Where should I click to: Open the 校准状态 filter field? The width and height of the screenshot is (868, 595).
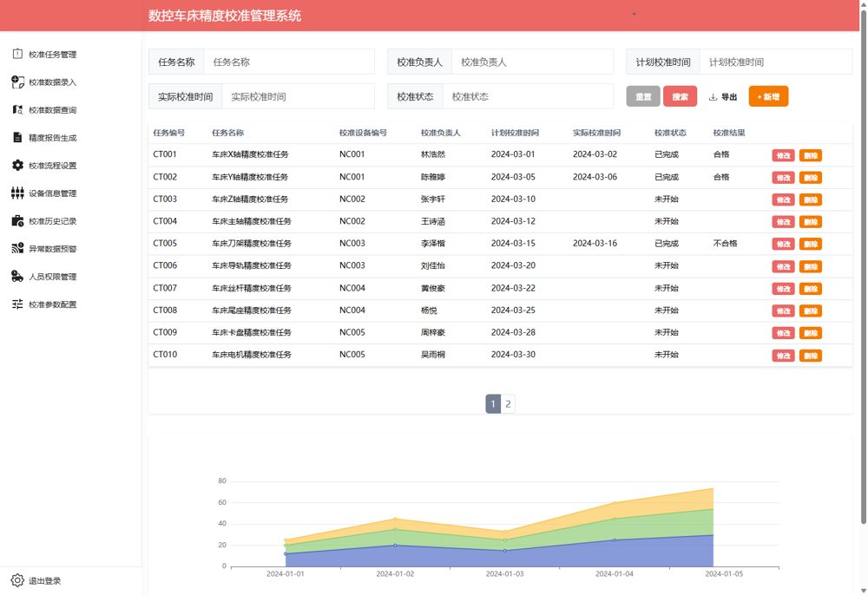point(528,96)
